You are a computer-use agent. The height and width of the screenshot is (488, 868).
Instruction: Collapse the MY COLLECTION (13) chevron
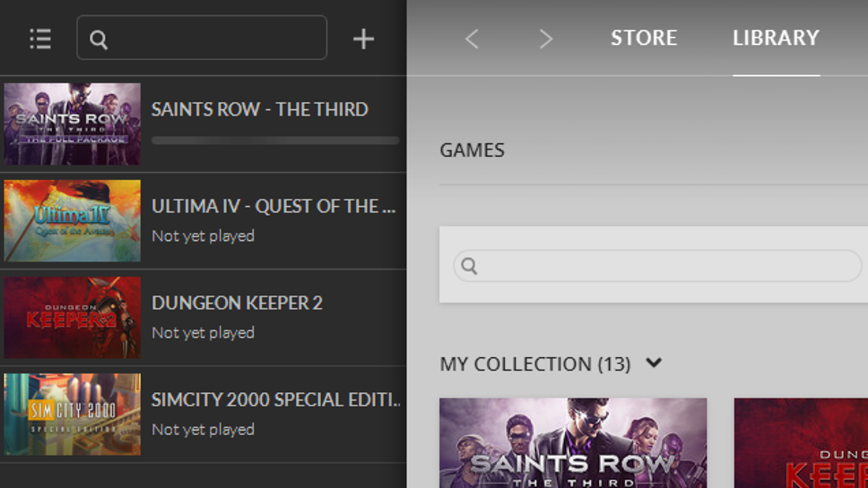654,363
